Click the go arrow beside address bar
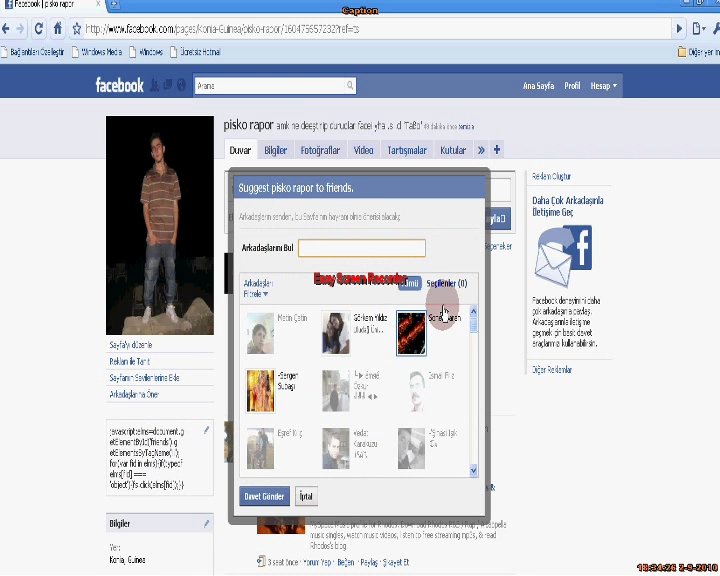The width and height of the screenshot is (720, 576). point(679,29)
